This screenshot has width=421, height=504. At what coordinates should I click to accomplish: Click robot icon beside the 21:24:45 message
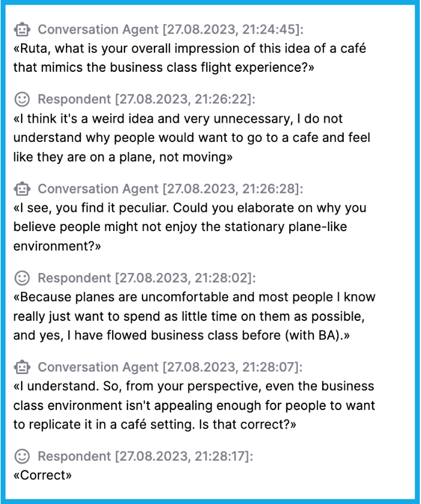click(22, 29)
